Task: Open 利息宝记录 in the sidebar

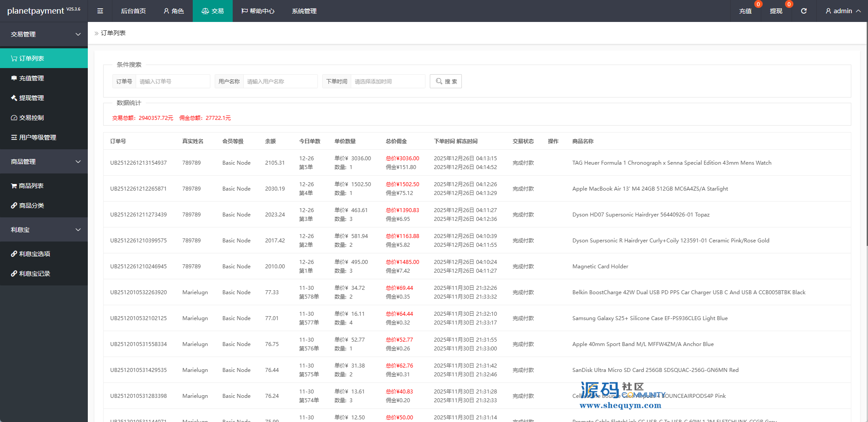Action: click(x=34, y=274)
